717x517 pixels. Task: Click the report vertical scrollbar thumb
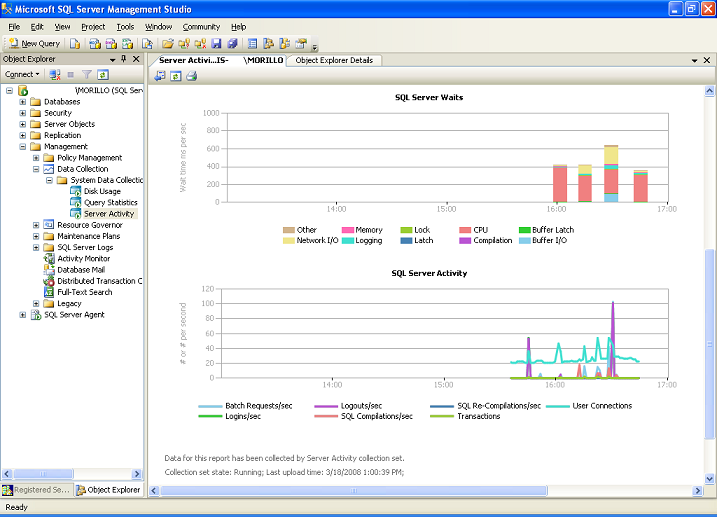tap(710, 344)
